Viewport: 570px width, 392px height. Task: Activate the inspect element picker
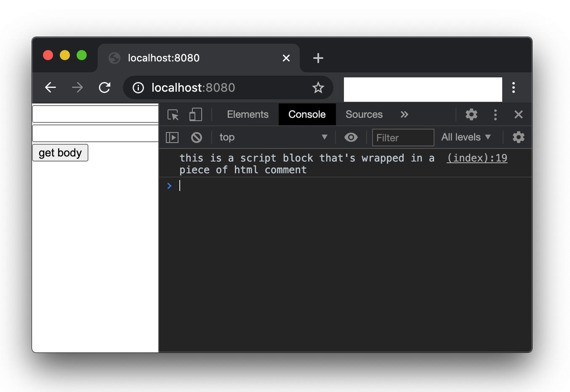(173, 114)
